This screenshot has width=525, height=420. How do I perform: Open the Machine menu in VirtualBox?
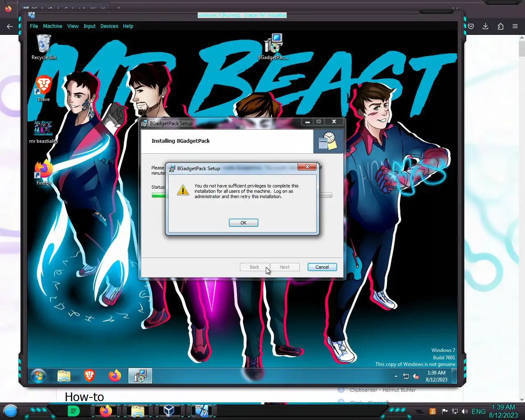[x=52, y=26]
